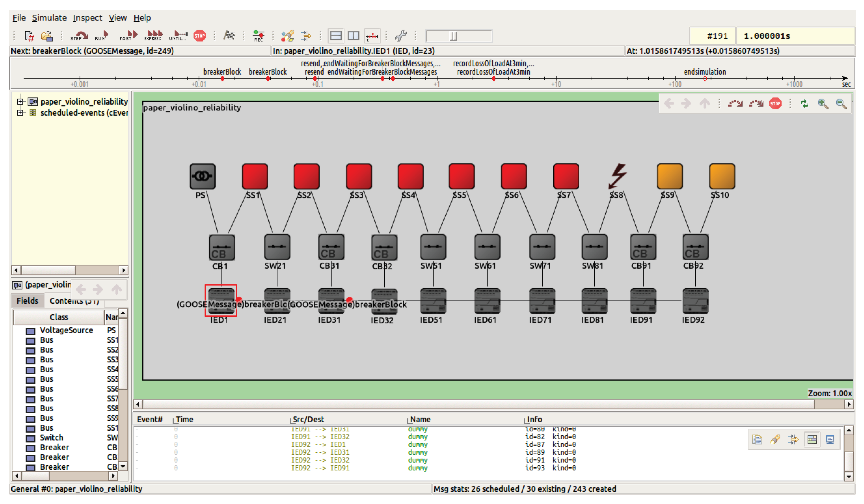Screen dimensions: 864x504
Task: Zoom in on the network canvas
Action: tap(822, 104)
